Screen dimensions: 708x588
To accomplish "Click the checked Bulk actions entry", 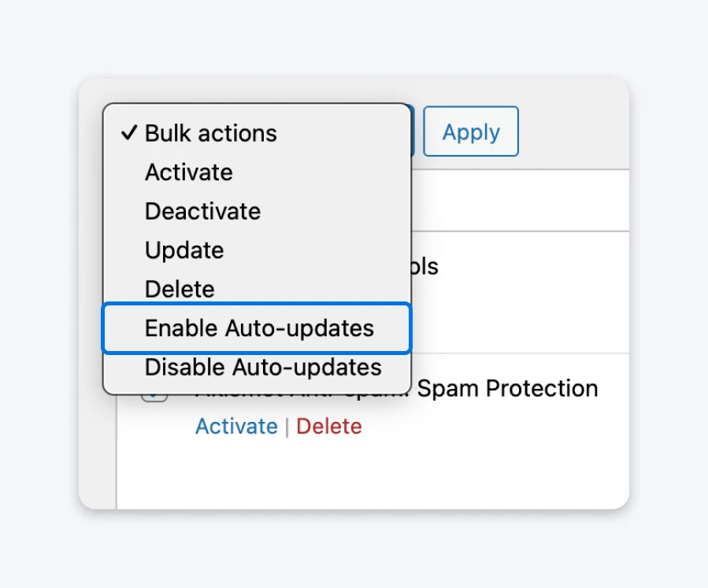I will click(x=210, y=133).
